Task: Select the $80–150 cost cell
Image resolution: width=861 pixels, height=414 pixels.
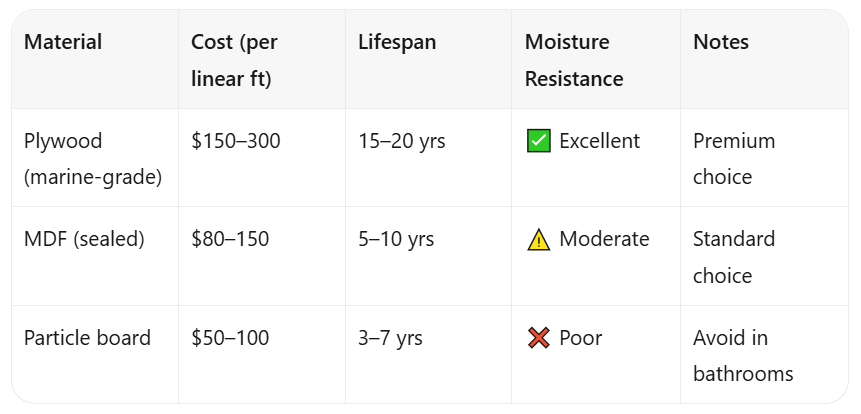Action: (x=230, y=239)
